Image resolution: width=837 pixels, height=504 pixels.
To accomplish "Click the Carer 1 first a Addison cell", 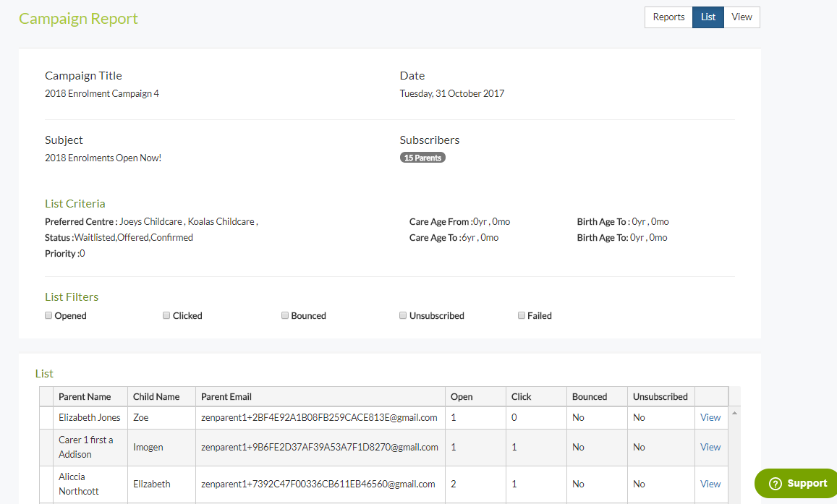I will click(90, 447).
